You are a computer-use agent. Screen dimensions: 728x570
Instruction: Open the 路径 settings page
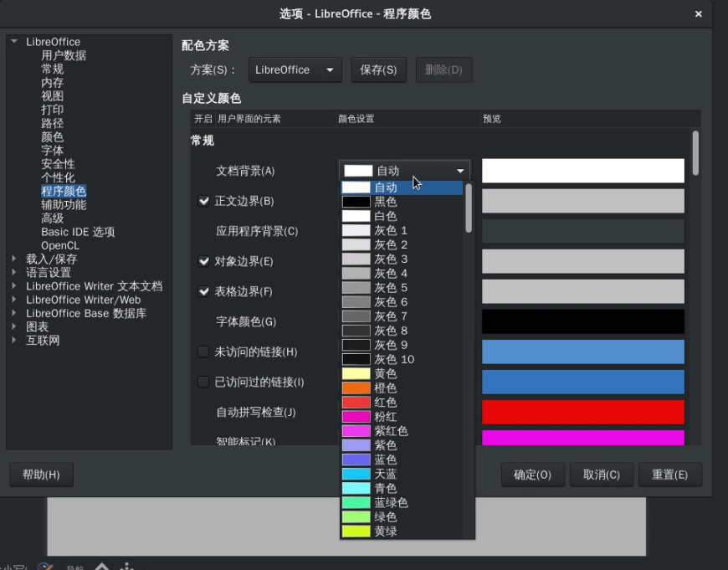coord(53,123)
